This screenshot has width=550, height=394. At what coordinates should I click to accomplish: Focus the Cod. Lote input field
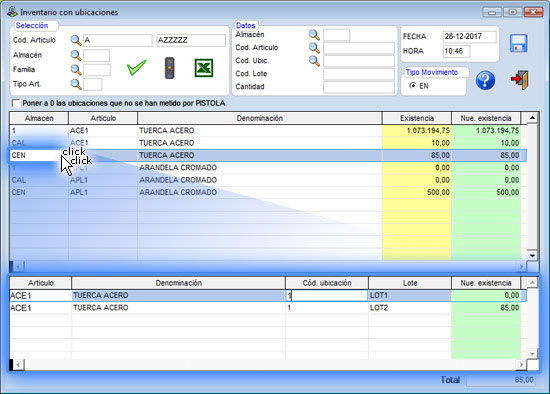[359, 74]
